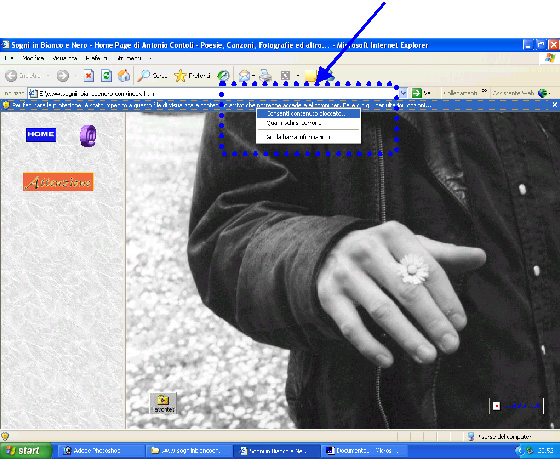This screenshot has height=459, width=560.
Task: Click the green Vai go arrow button
Action: pos(417,93)
